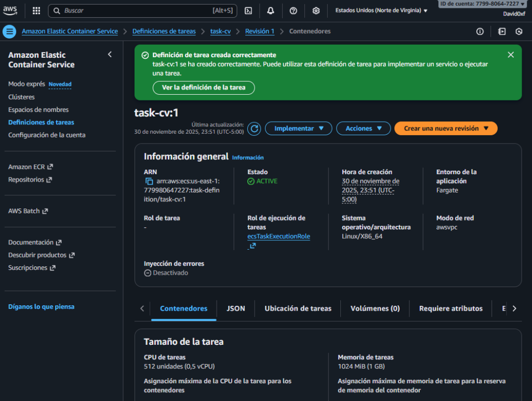Open the Acciones dropdown menu
Image resolution: width=532 pixels, height=401 pixels.
[x=363, y=128]
